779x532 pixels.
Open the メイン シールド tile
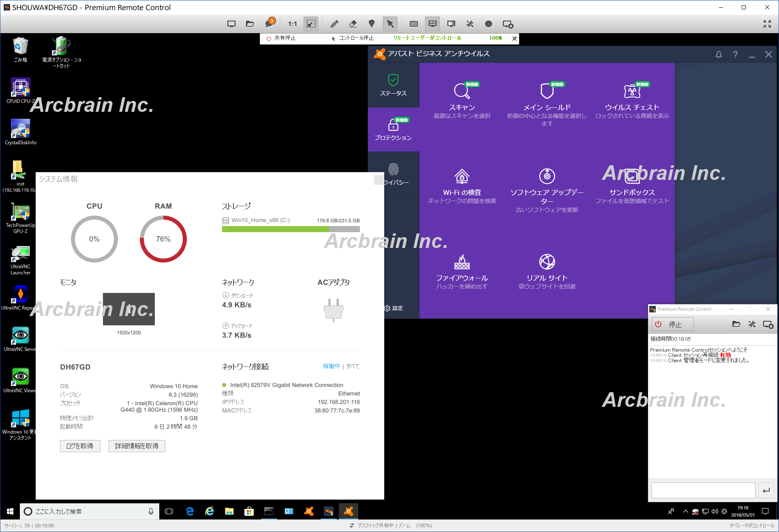pyautogui.click(x=547, y=105)
